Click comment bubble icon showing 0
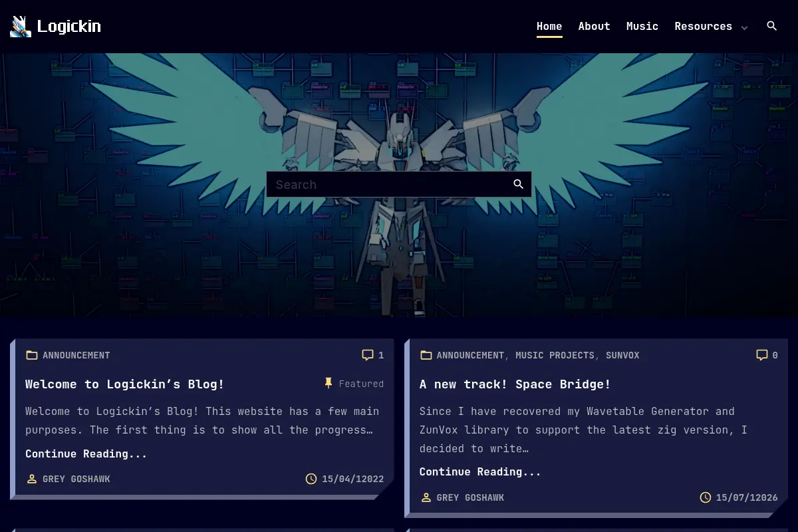The image size is (798, 532). coord(762,355)
